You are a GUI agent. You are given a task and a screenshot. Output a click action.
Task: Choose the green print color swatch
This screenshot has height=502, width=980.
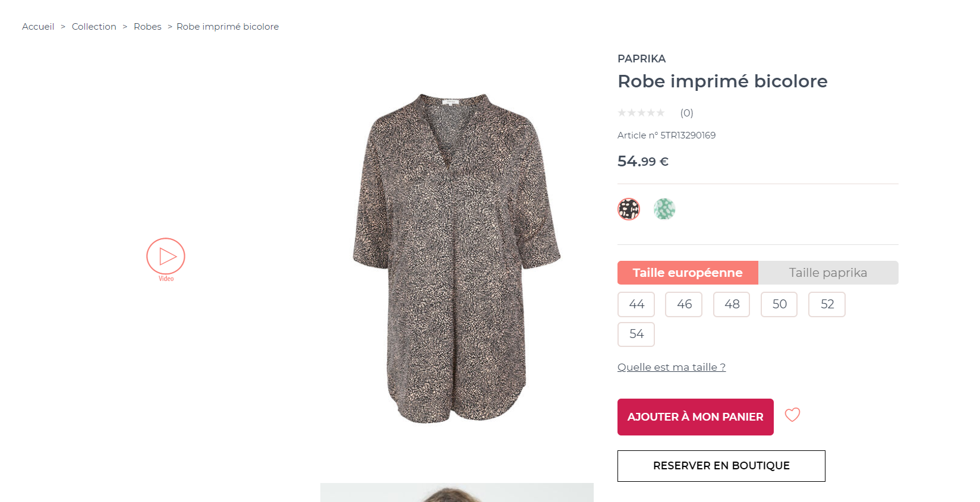(664, 209)
